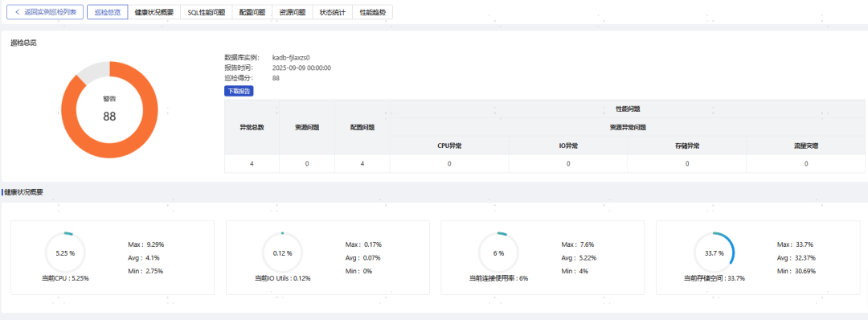Click the 0.12 % IO Utils gauge
This screenshot has width=868, height=320.
click(282, 252)
